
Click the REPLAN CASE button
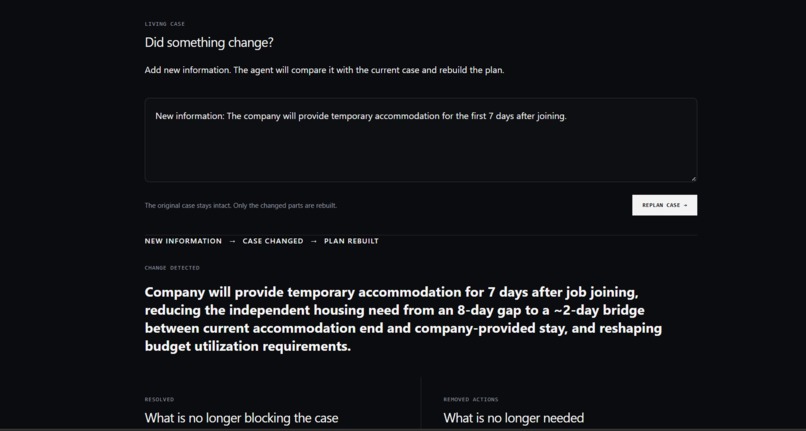(x=664, y=205)
